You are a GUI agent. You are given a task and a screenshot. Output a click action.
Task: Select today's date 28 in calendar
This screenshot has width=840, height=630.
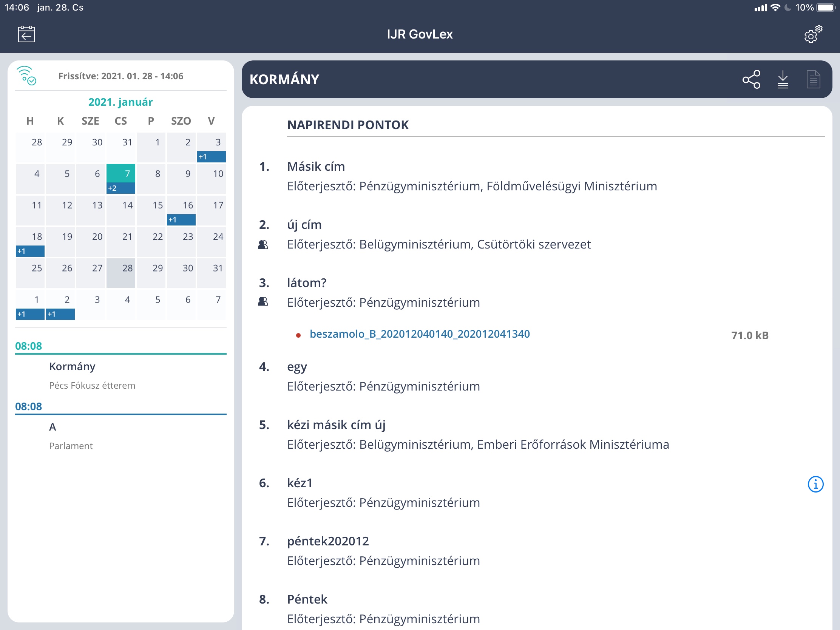click(121, 272)
